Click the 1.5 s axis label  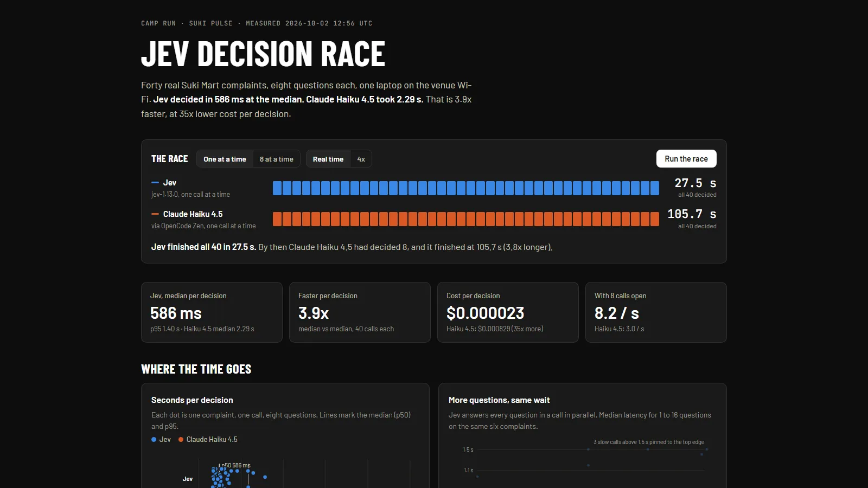tap(468, 450)
